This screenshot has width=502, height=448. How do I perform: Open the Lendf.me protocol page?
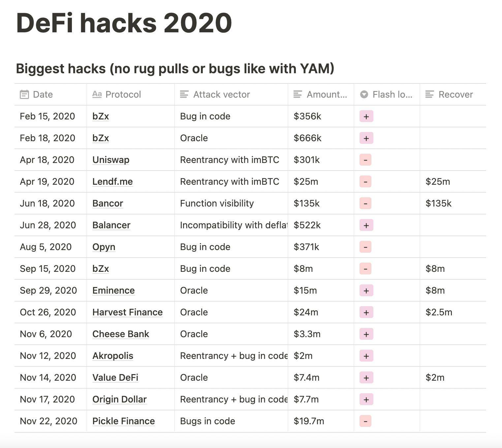112,182
